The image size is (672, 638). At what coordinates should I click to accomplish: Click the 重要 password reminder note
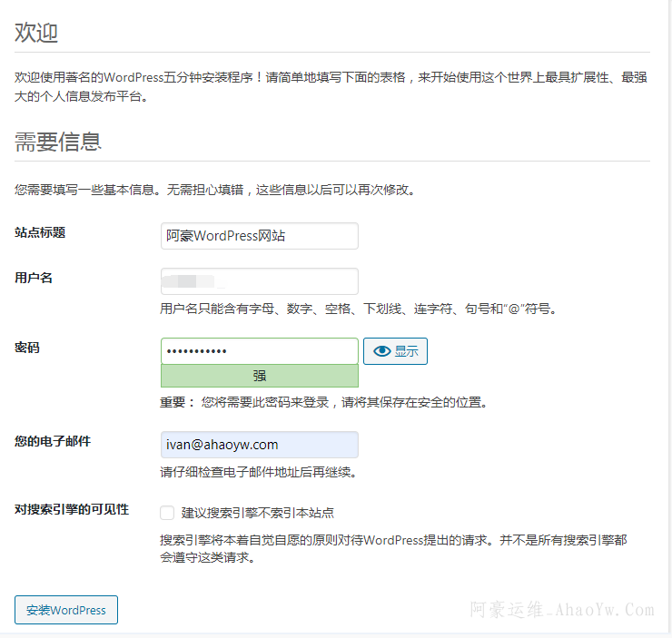(323, 402)
